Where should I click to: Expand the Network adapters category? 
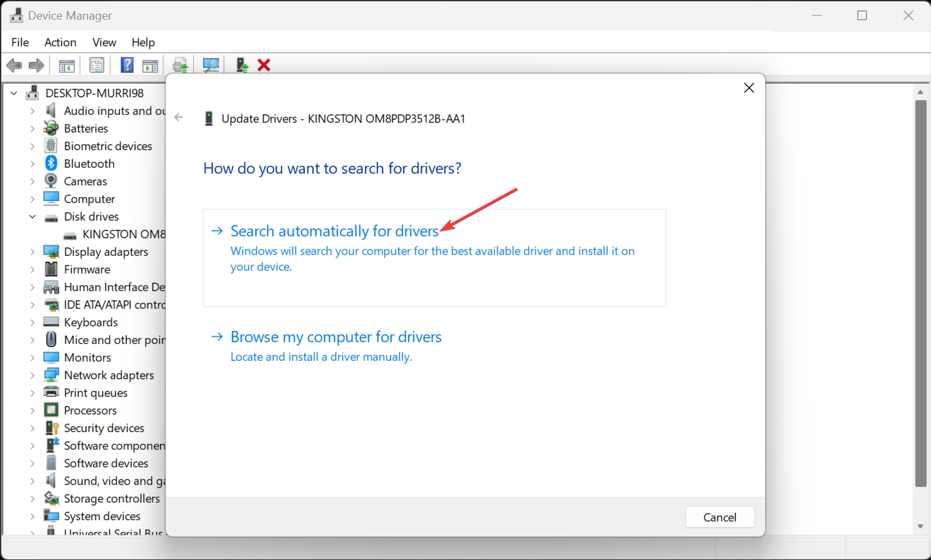[x=32, y=375]
